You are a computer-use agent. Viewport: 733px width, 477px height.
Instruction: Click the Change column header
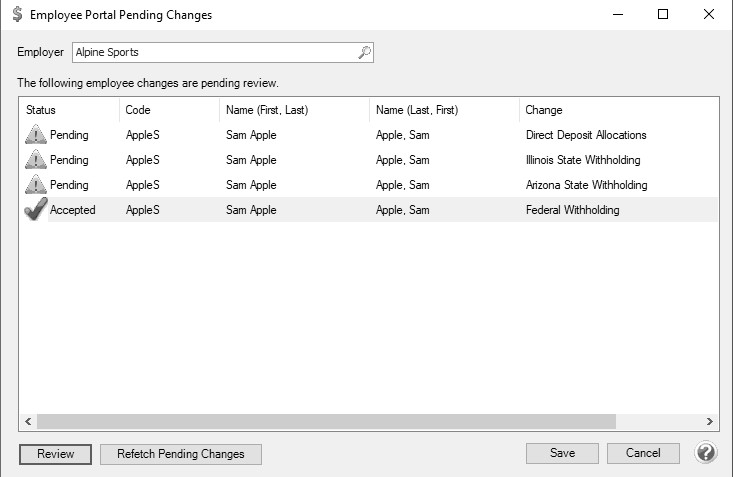click(619, 110)
